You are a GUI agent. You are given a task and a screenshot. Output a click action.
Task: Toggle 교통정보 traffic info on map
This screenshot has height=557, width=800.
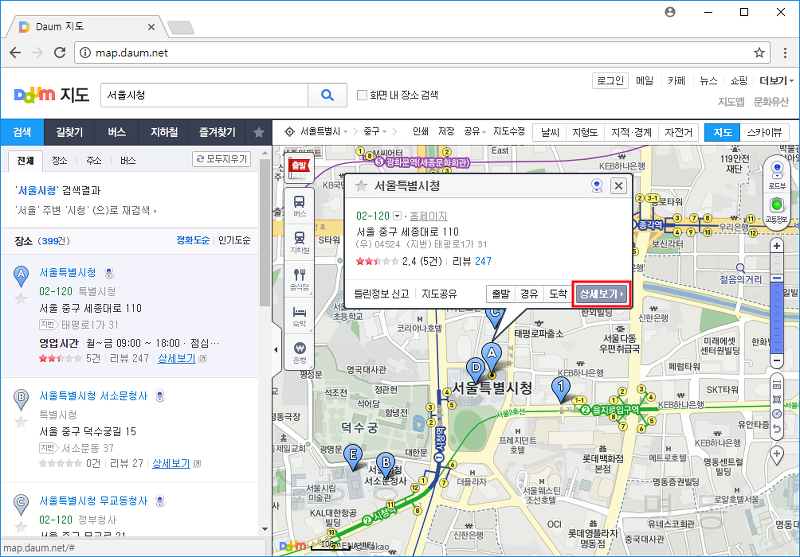pyautogui.click(x=777, y=209)
